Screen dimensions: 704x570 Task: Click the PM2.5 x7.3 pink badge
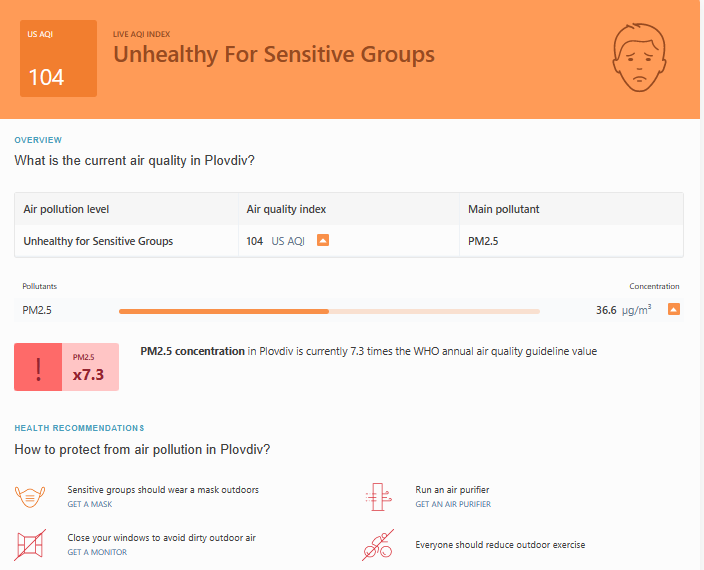[91, 367]
